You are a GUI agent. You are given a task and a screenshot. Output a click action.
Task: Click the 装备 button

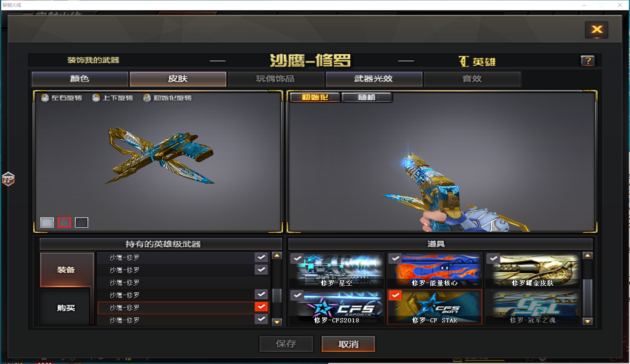66,270
